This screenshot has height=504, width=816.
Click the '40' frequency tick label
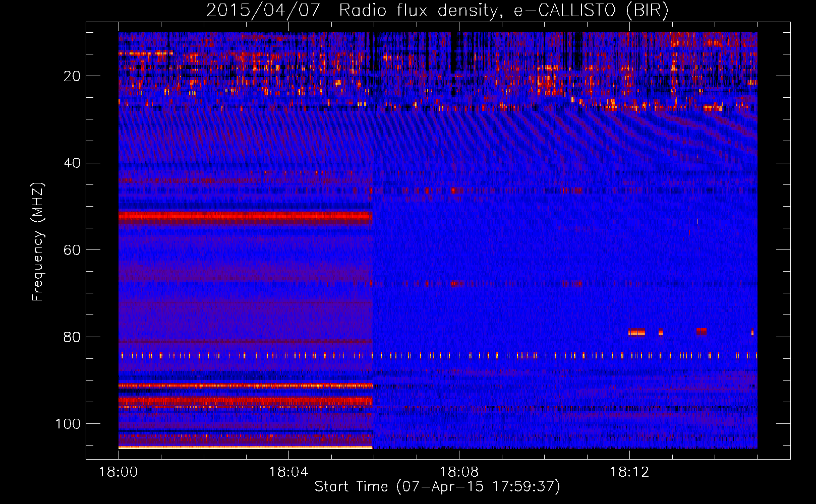(x=72, y=163)
